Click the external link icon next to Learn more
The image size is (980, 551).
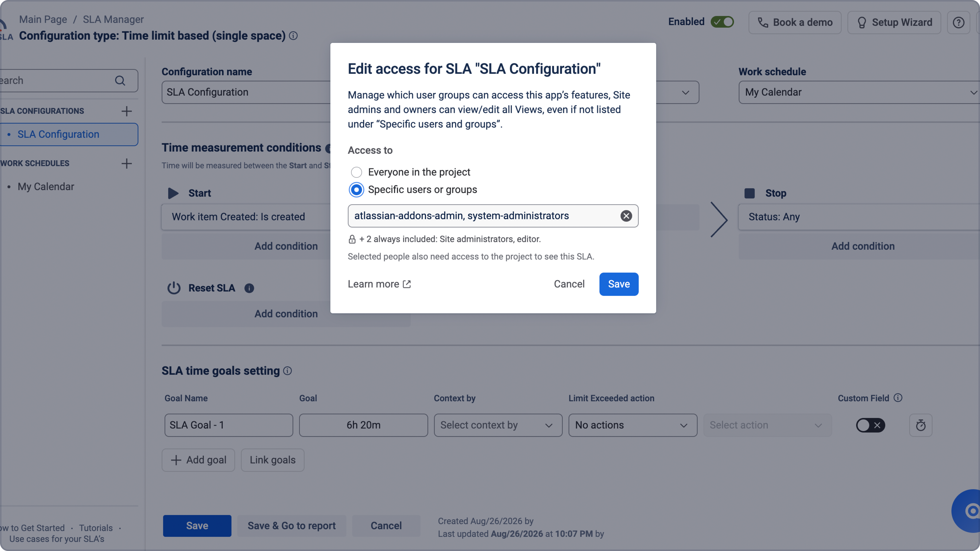coord(407,284)
